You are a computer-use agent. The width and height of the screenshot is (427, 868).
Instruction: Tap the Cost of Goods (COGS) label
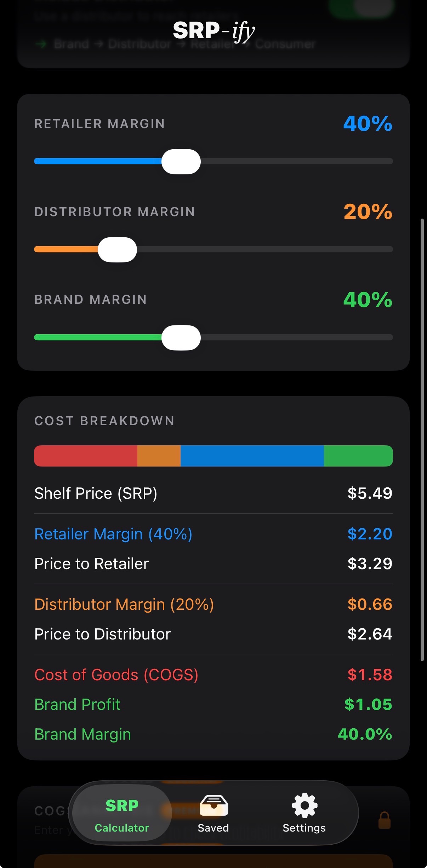[x=116, y=675]
